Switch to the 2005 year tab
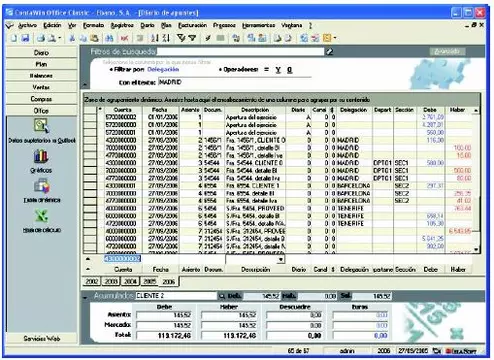Viewport: 494px width, 360px height. (x=149, y=281)
